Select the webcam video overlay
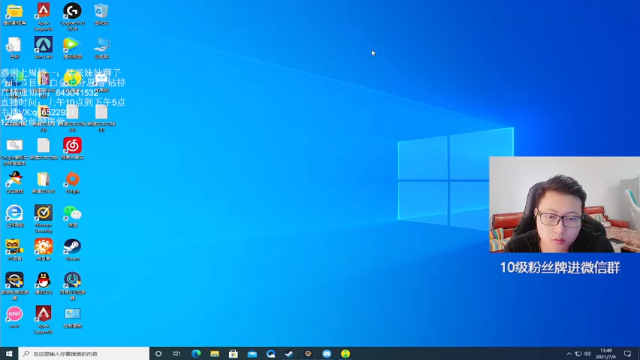 coord(564,204)
